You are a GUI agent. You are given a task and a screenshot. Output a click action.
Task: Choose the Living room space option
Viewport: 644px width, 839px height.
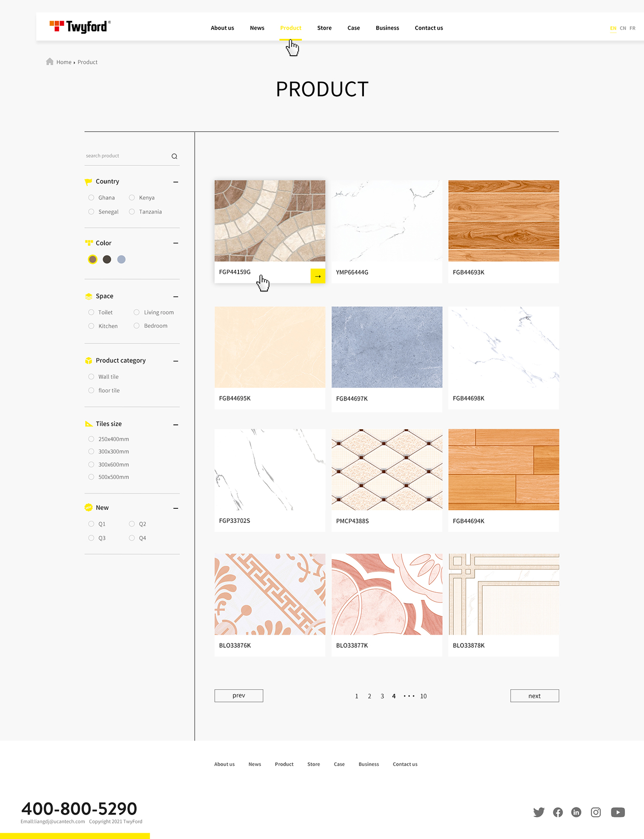point(137,312)
